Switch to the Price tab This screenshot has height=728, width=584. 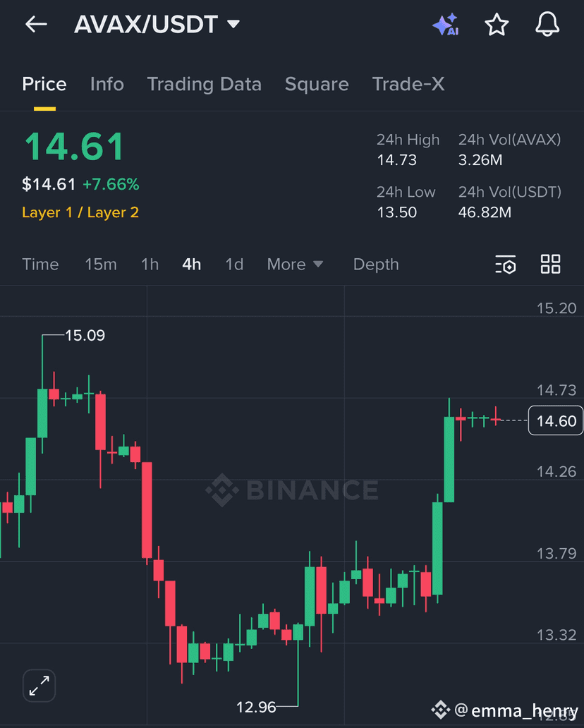44,84
